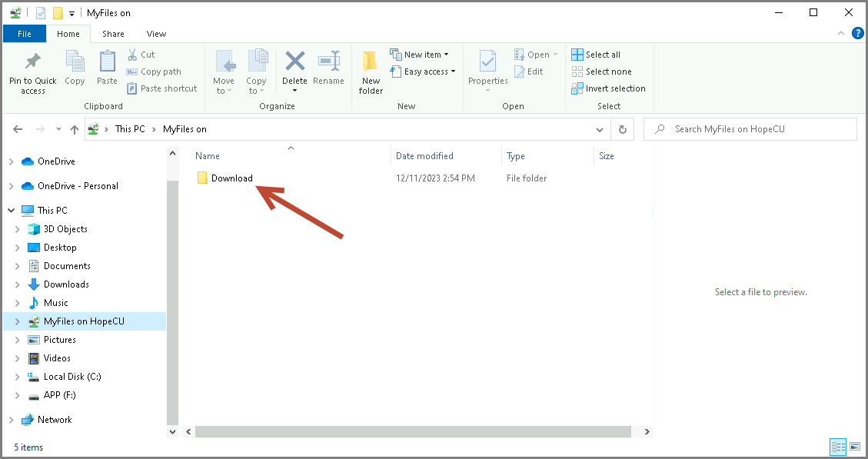Open Pictures in navigation pane
Image resolution: width=868 pixels, height=459 pixels.
tap(59, 339)
